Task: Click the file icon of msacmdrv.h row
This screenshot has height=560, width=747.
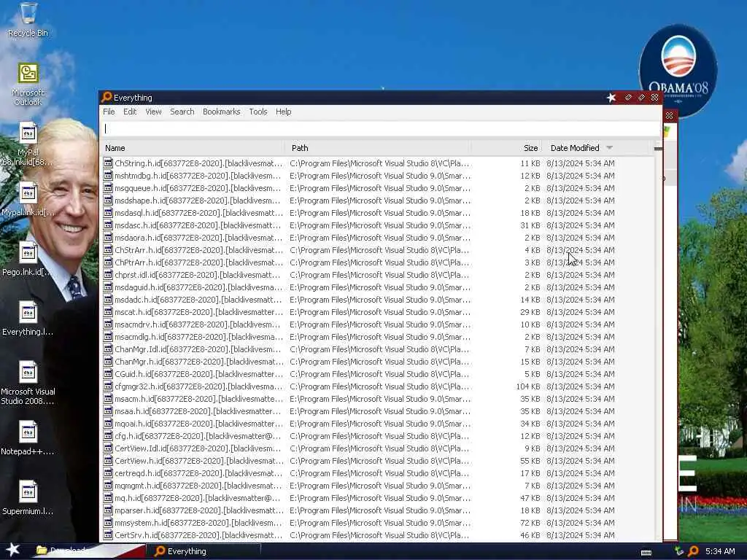Action: (x=108, y=324)
